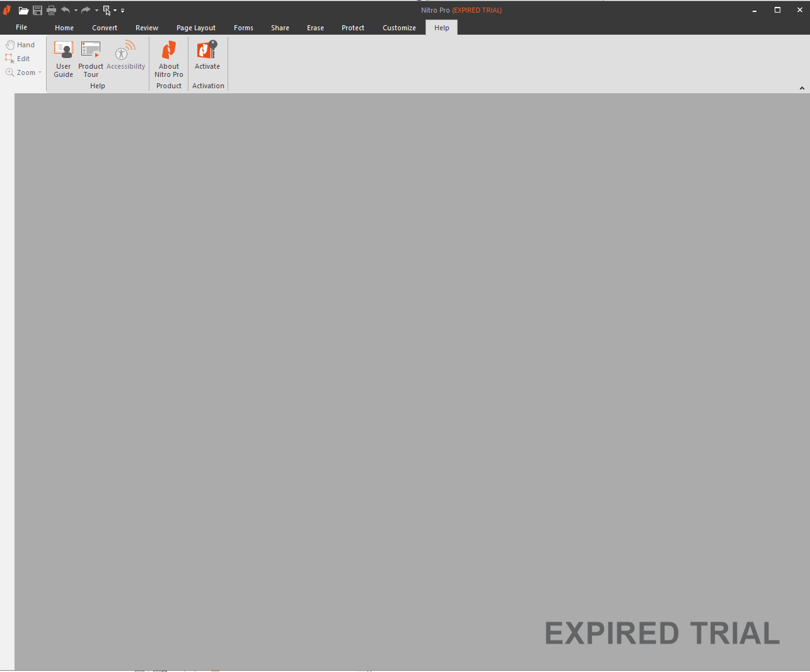Screen dimensions: 810x672
Task: Click the Print icon in quick access
Action: 52,10
